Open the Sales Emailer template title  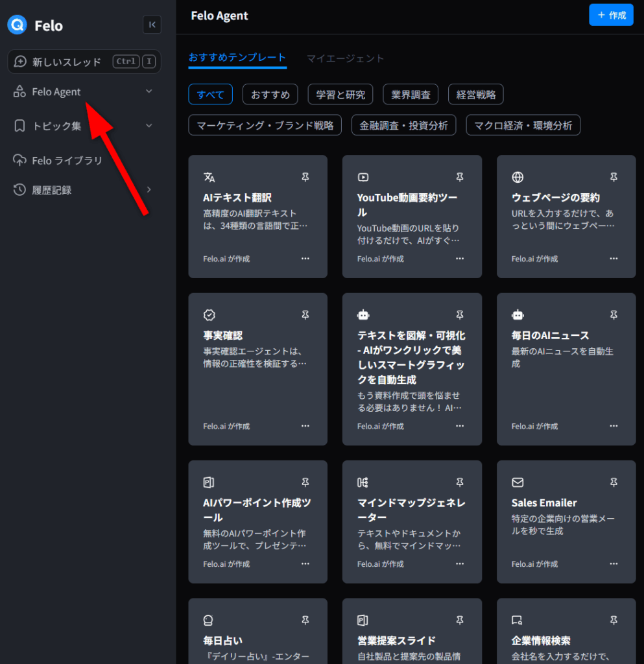coord(544,503)
